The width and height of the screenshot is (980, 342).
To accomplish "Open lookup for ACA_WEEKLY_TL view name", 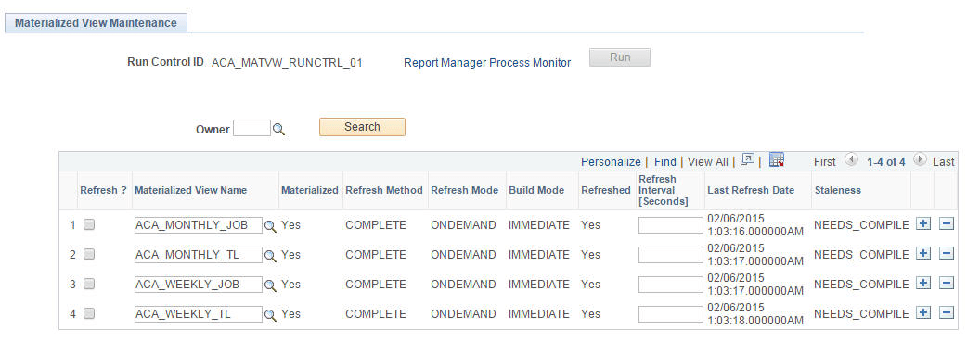I will click(269, 315).
